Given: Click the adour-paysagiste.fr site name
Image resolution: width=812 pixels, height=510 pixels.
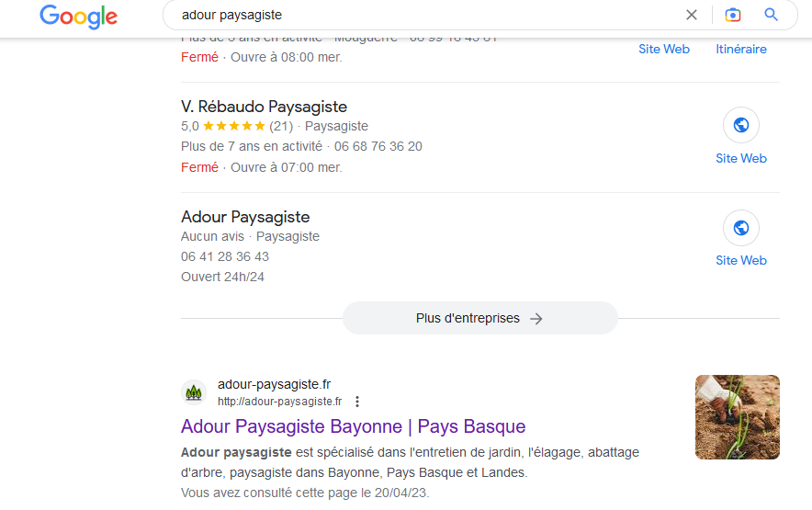Looking at the screenshot, I should click(274, 384).
